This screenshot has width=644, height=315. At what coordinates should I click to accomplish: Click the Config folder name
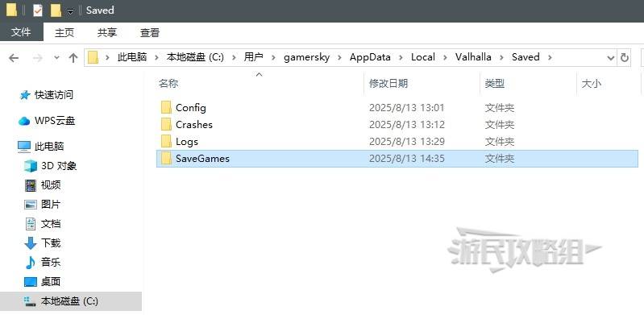(191, 108)
